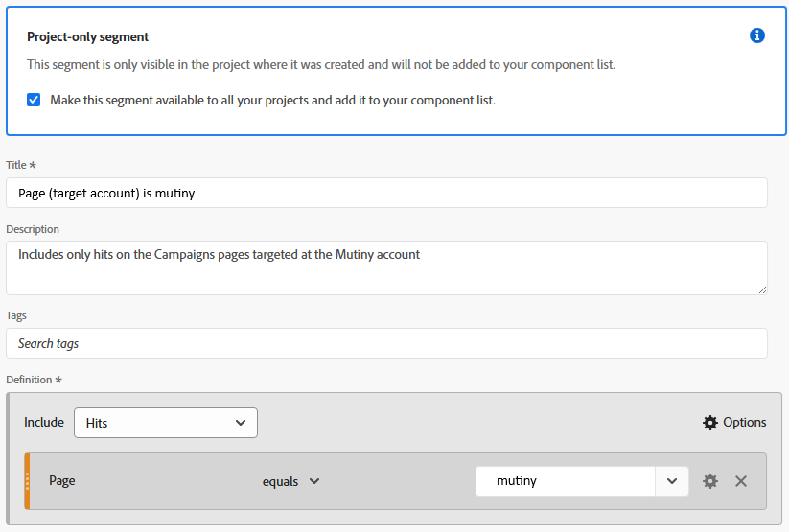Click the Options text label
Screen dimensions: 789x532
[x=745, y=423]
